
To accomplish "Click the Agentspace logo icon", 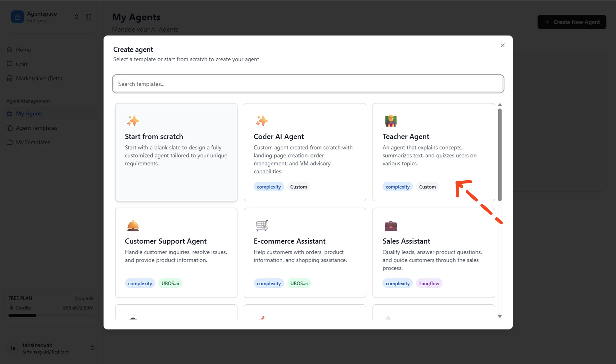I will [x=17, y=17].
